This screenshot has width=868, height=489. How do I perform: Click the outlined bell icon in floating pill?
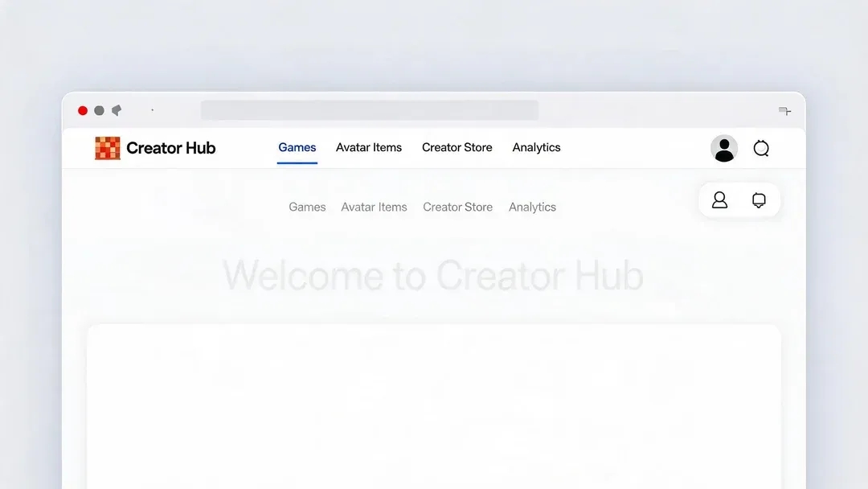coord(759,200)
